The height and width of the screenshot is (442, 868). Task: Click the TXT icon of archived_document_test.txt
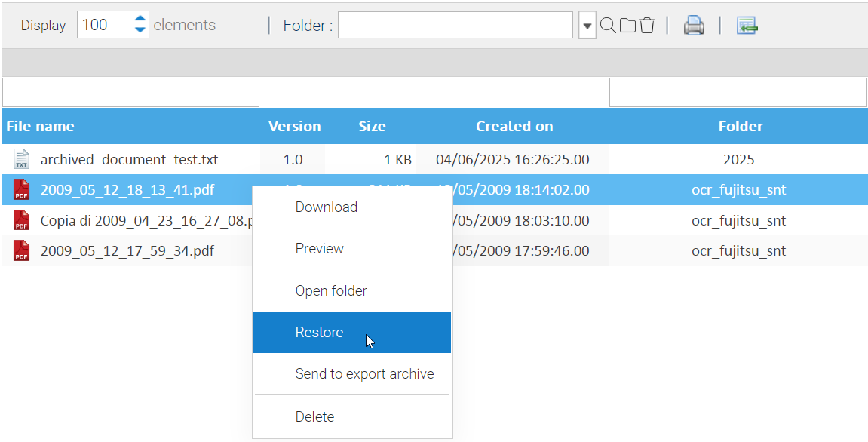[22, 159]
